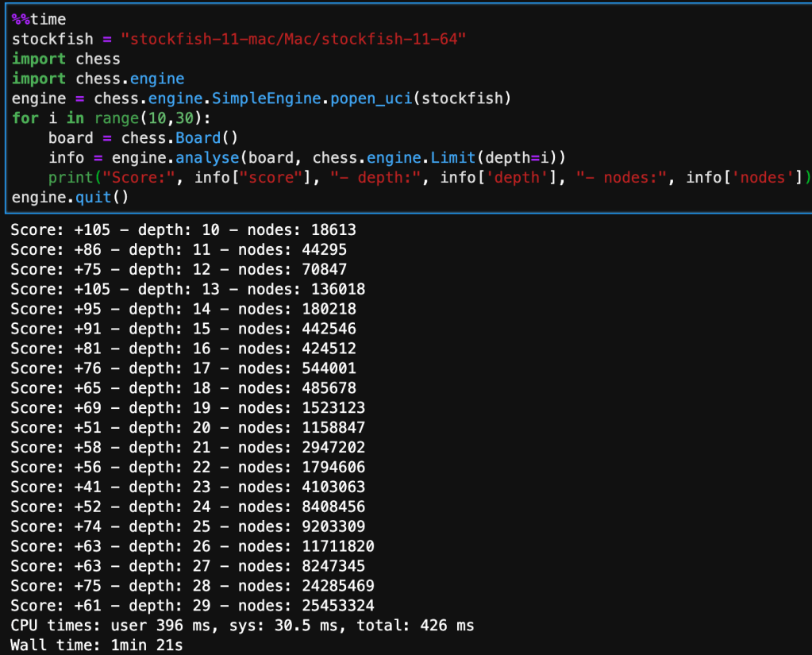Click the 'import chess.engine' line
The image size is (812, 655).
pyautogui.click(x=98, y=79)
